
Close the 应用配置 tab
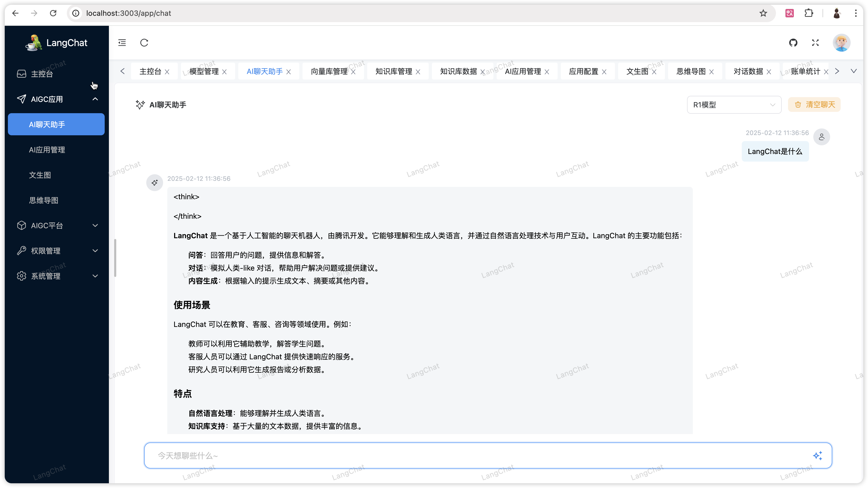click(x=604, y=72)
